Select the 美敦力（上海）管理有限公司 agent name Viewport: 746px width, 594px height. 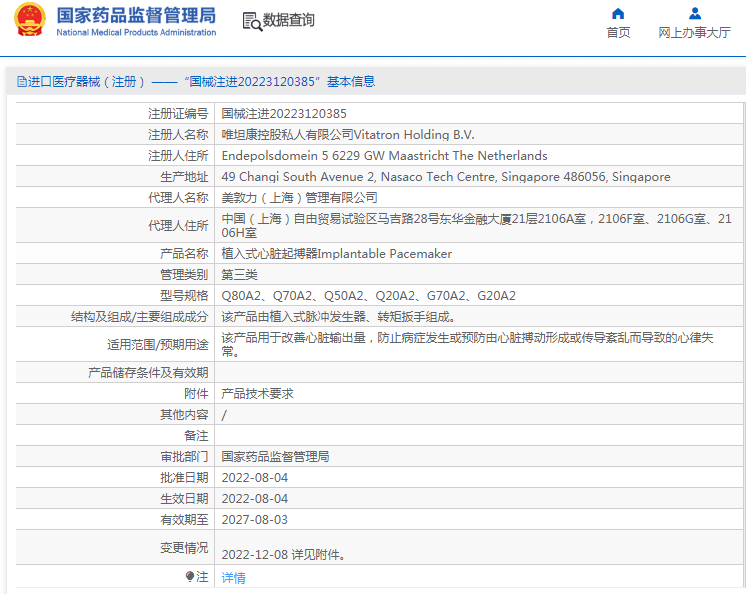click(299, 198)
